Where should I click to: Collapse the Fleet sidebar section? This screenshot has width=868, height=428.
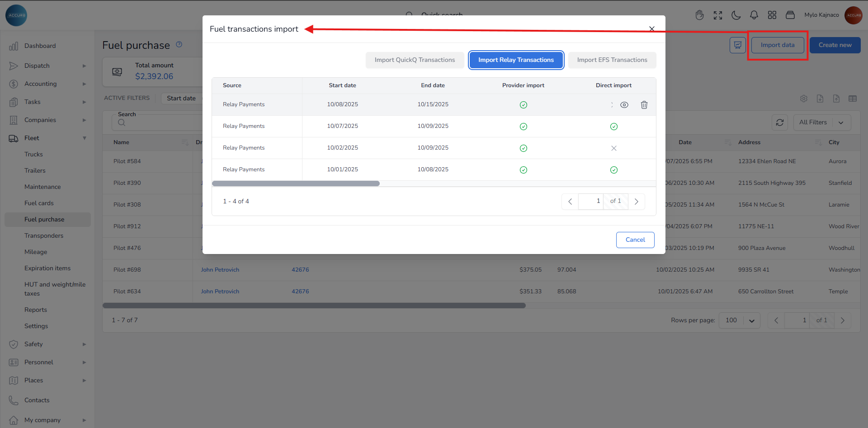pos(84,138)
